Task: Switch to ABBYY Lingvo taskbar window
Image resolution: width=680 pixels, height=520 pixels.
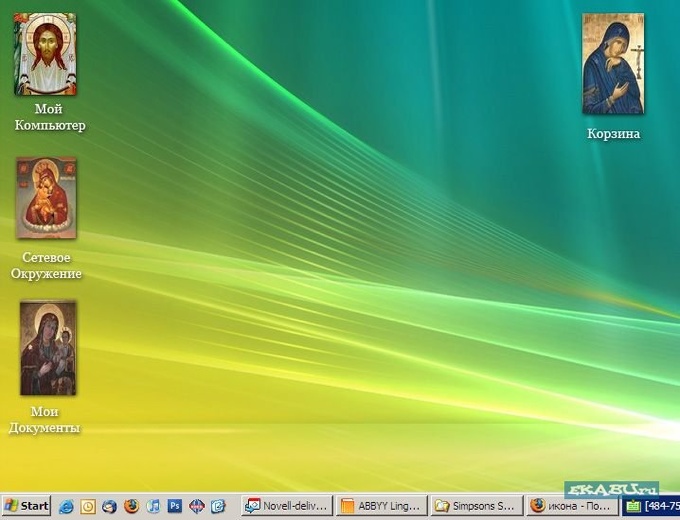Action: [380, 506]
